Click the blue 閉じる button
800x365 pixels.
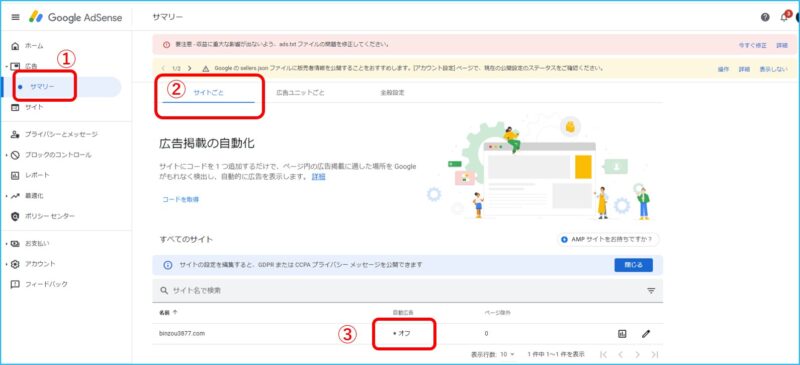(633, 265)
